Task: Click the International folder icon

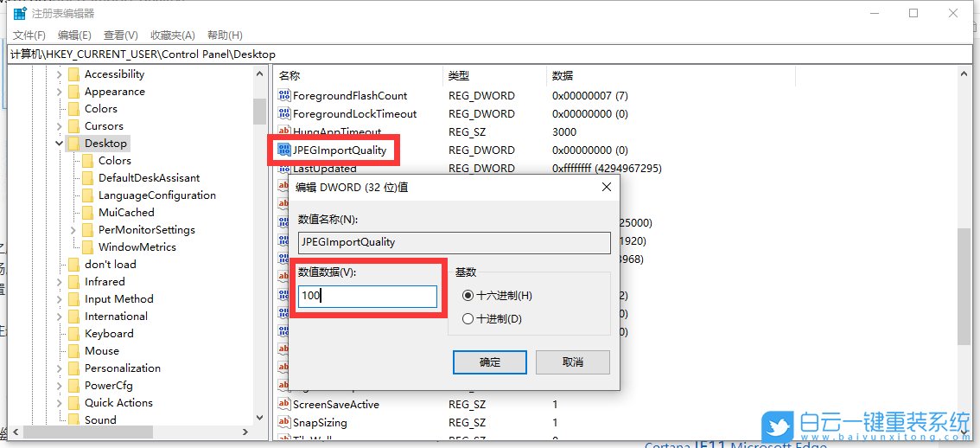Action: (x=73, y=316)
